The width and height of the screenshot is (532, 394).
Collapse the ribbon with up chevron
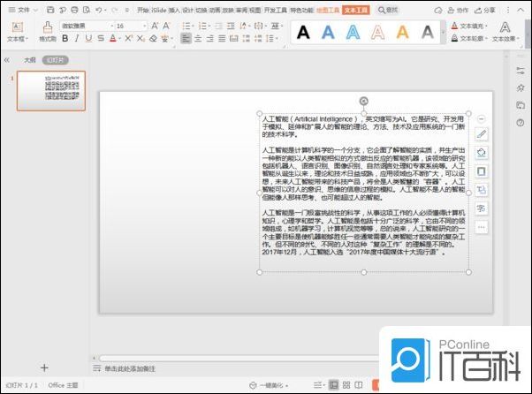(x=521, y=11)
